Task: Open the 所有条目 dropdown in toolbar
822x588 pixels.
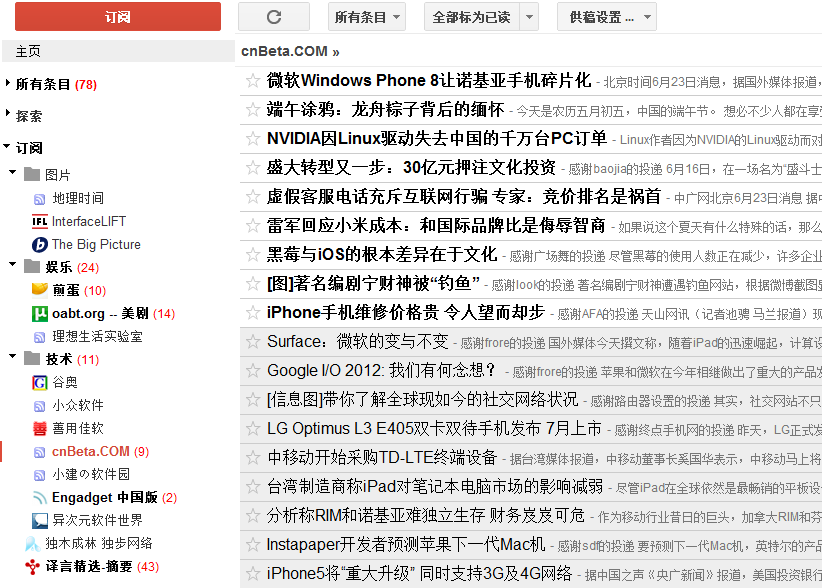Action: (x=367, y=17)
